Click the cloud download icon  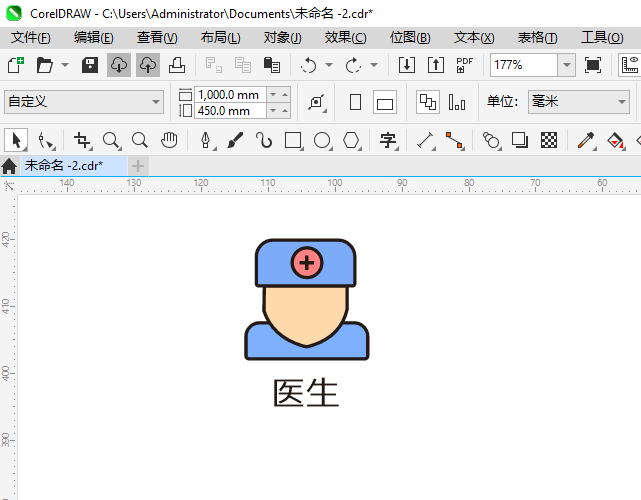[119, 65]
